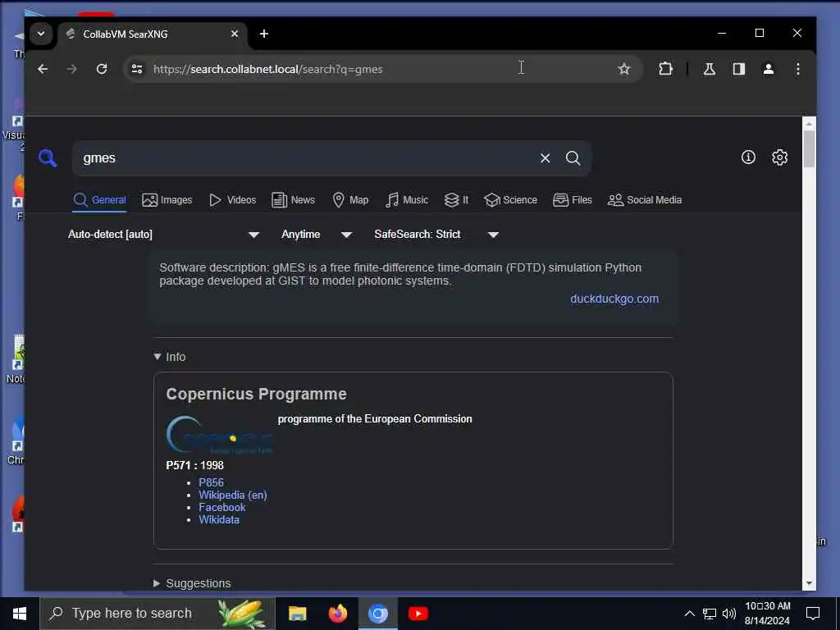The height and width of the screenshot is (630, 840).
Task: Toggle the Chrome side panel
Action: (739, 69)
